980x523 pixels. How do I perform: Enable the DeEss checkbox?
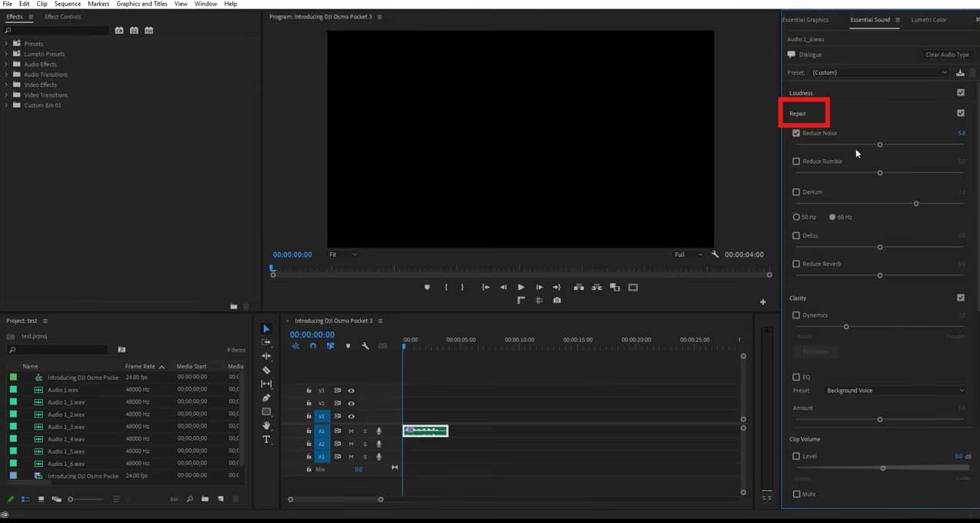pos(796,236)
